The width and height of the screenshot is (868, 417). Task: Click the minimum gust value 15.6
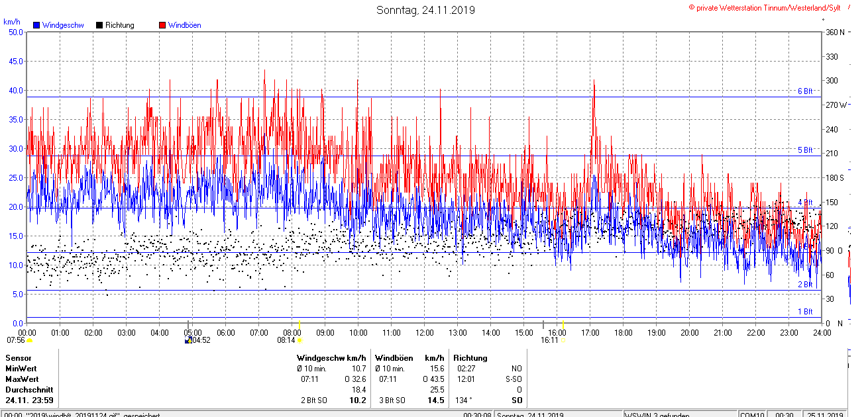coord(437,369)
